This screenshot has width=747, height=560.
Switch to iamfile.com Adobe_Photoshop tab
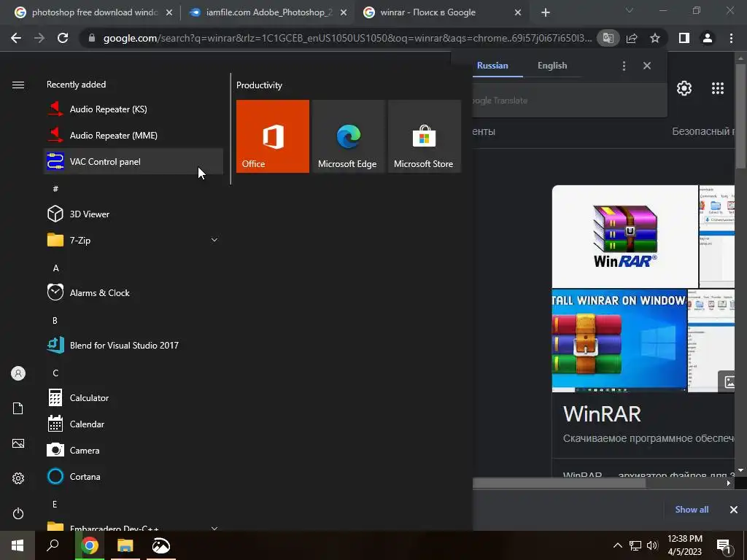[269, 12]
